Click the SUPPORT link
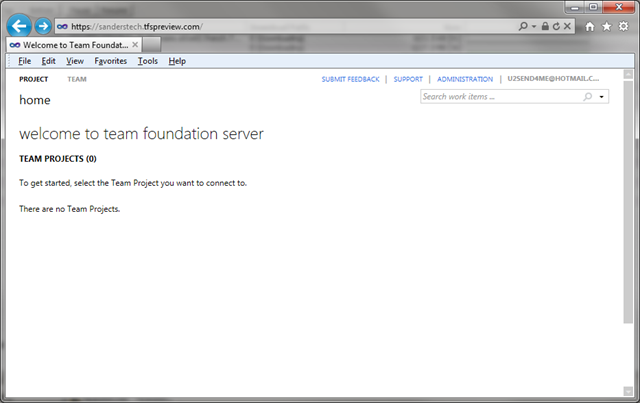This screenshot has height=403, width=640. (408, 79)
